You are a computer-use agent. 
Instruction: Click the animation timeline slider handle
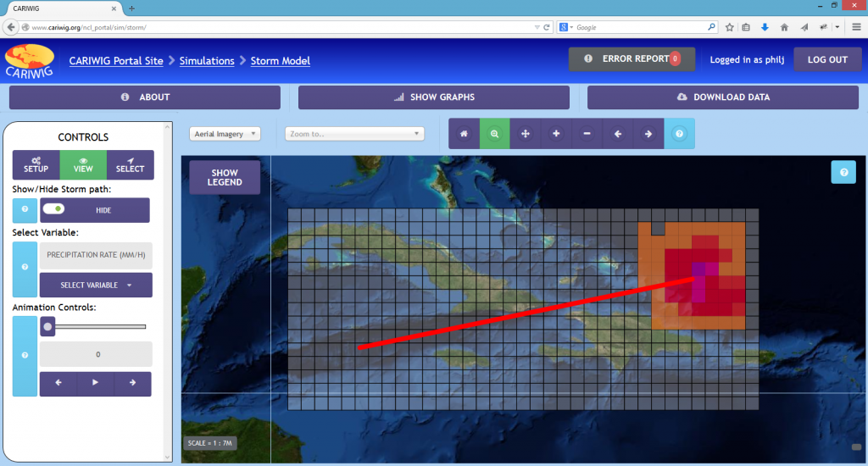(x=47, y=326)
